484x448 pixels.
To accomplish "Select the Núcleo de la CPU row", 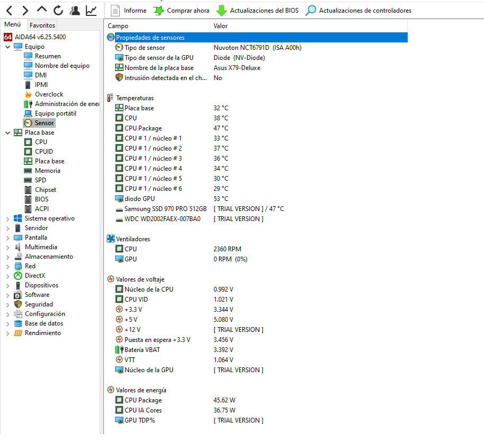I will pyautogui.click(x=257, y=289).
